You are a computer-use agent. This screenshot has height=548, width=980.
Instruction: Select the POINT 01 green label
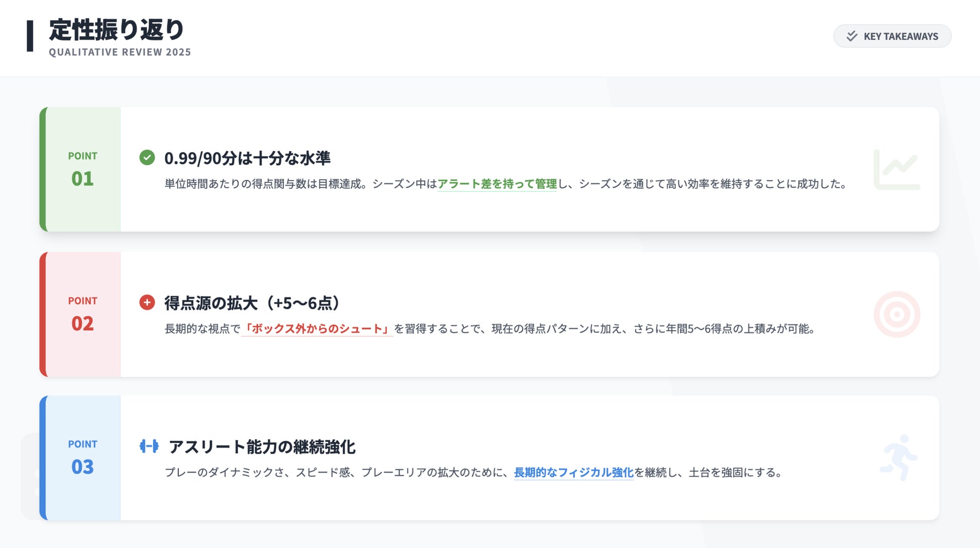click(x=82, y=169)
